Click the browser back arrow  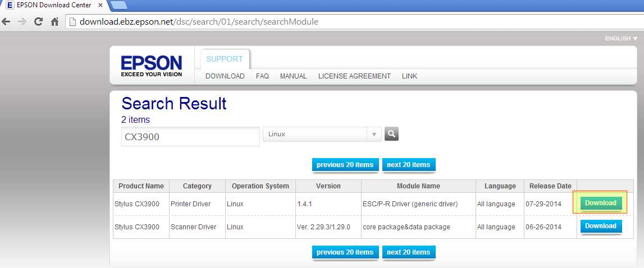(6, 22)
